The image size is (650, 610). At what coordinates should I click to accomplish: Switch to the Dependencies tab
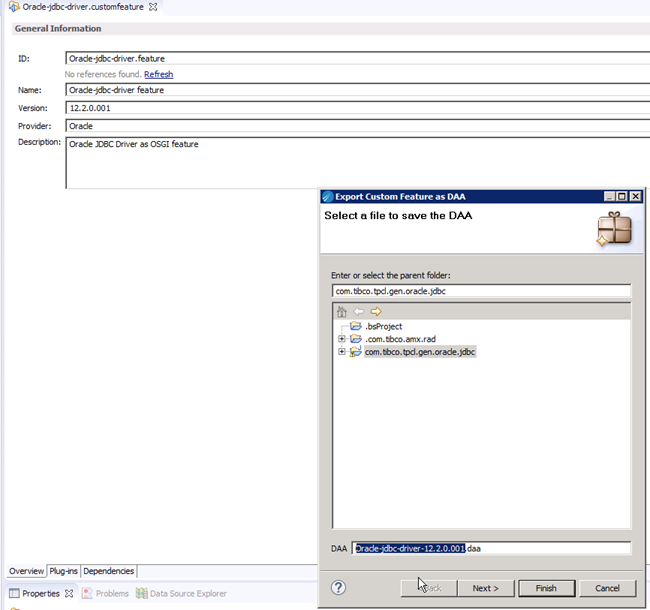click(109, 571)
